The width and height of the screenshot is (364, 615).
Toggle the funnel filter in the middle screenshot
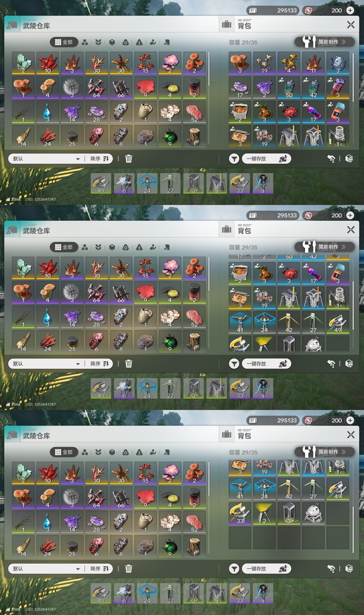[234, 364]
